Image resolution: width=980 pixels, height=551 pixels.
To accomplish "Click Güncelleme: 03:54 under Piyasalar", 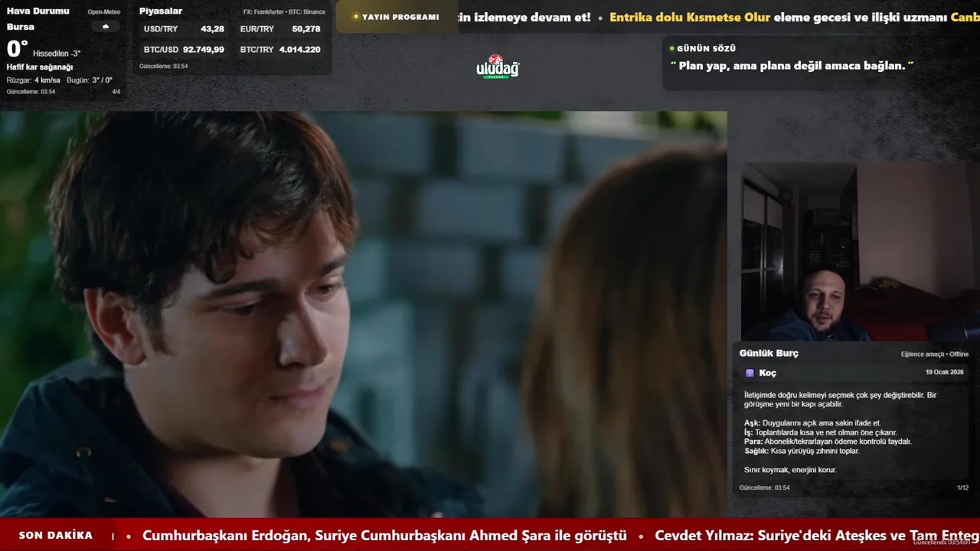I will point(163,66).
